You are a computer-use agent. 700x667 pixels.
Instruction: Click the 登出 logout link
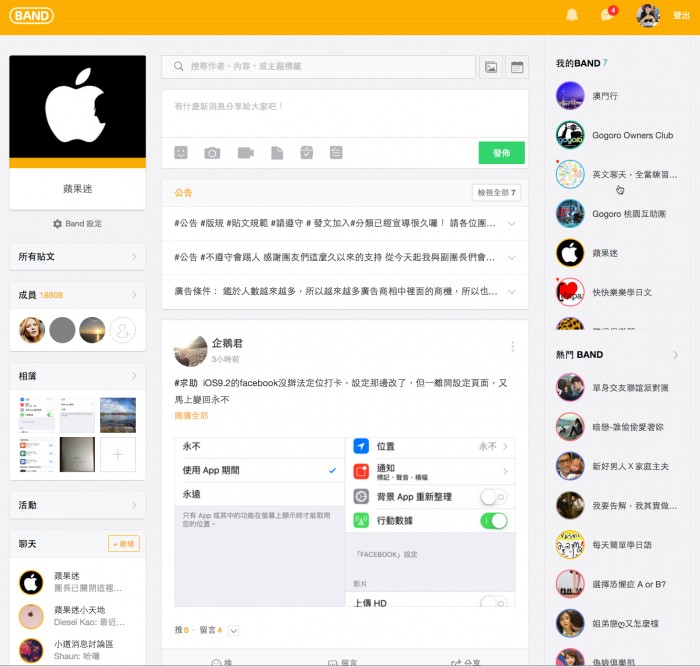click(x=681, y=16)
